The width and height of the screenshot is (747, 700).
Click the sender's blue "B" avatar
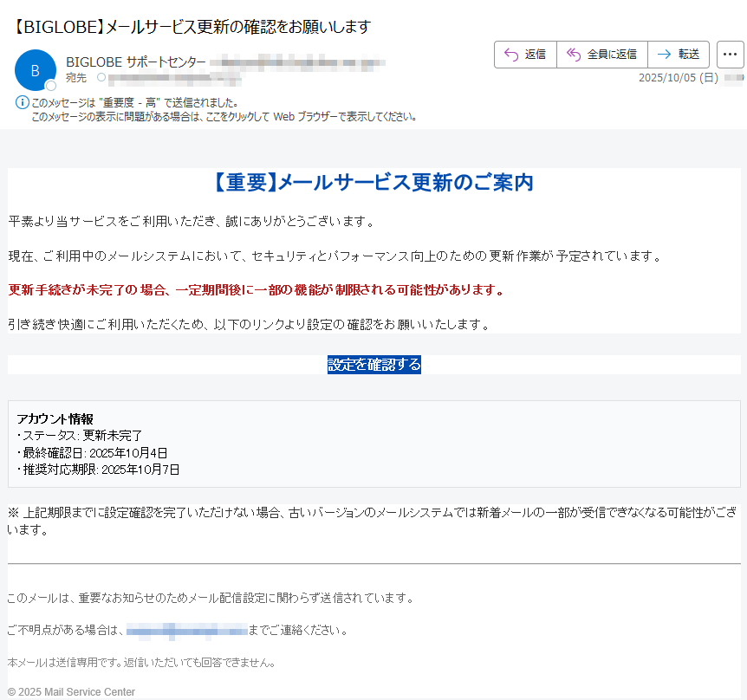tap(36, 69)
